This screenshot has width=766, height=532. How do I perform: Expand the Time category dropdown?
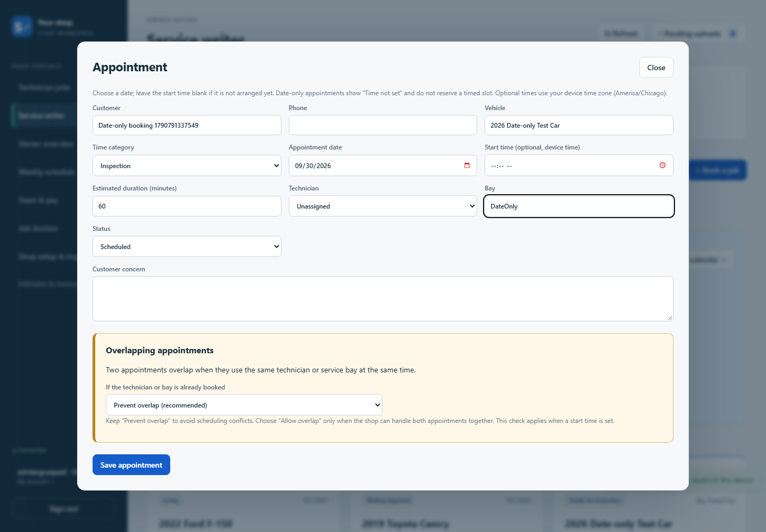187,165
